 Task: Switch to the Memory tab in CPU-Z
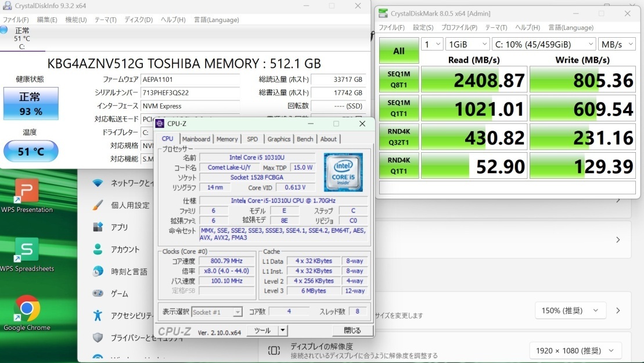click(227, 139)
